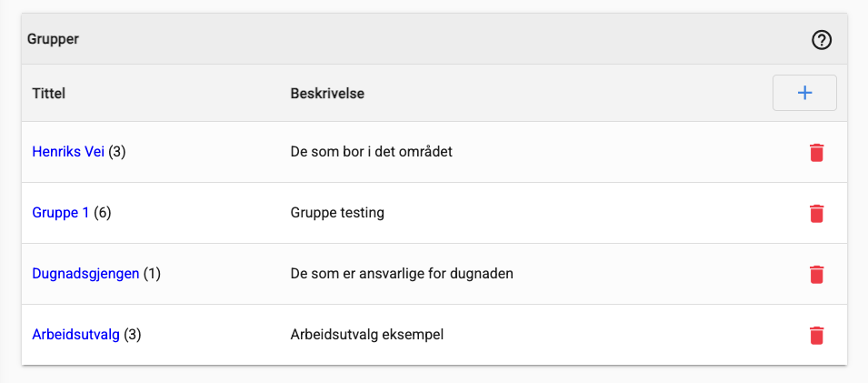The image size is (868, 383).
Task: Remove Dugnadsgjengen using its trash icon
Action: [x=816, y=275]
